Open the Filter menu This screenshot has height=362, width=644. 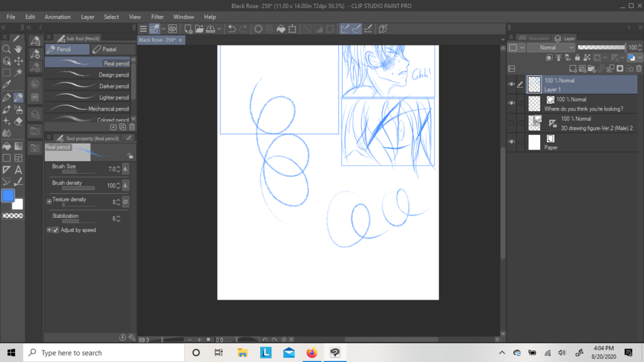(x=157, y=17)
